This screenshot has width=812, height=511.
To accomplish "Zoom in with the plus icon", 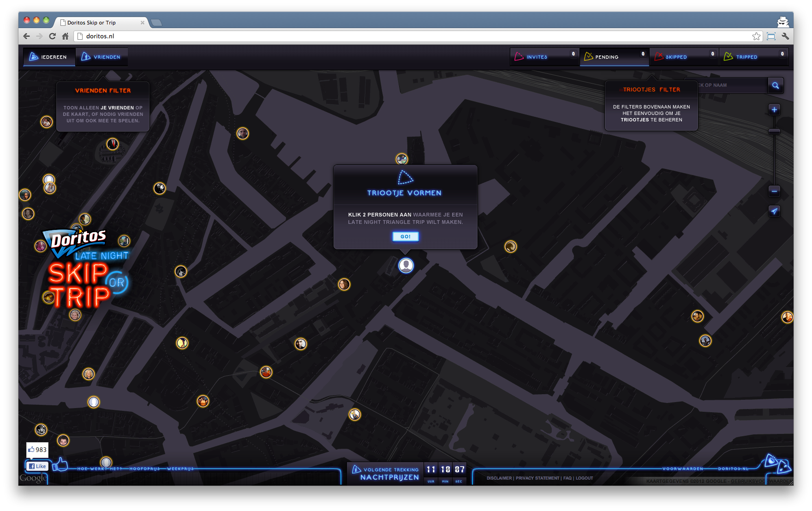I will tap(774, 109).
